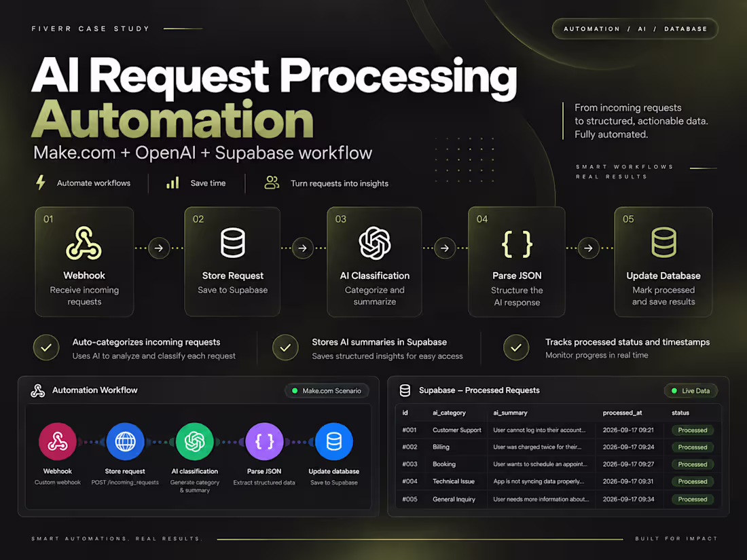
Task: Select the Billing category cell
Action: [x=441, y=447]
